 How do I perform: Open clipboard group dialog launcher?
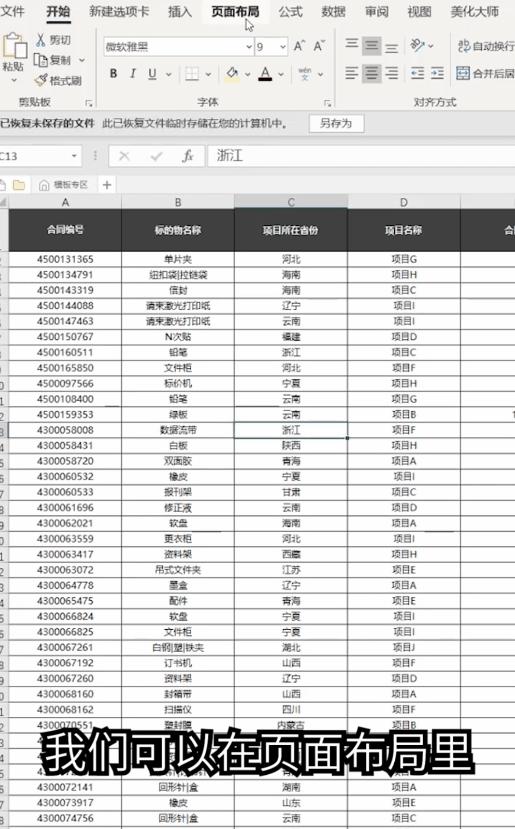(89, 103)
